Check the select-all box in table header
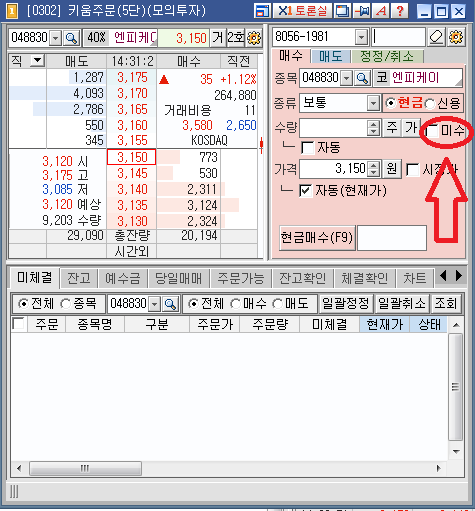The width and height of the screenshot is (475, 511). [18, 323]
